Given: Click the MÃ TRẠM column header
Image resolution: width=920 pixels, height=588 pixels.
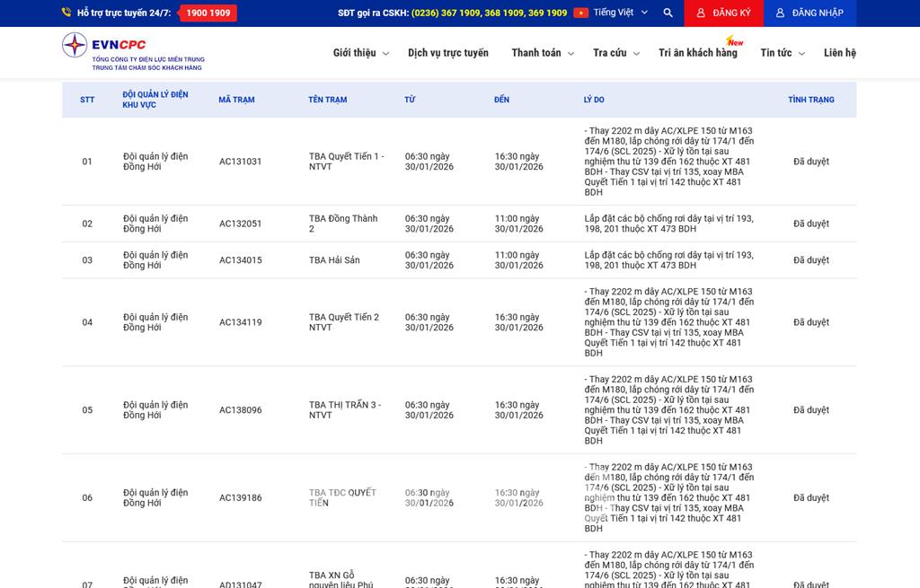Looking at the screenshot, I should click(236, 100).
